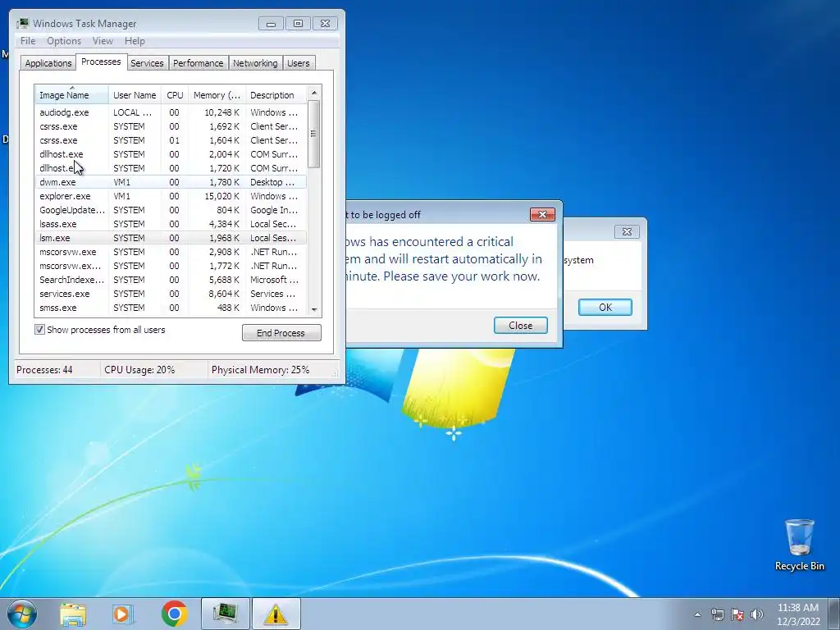Viewport: 840px width, 630px height.
Task: Open the Help menu in Task Manager
Action: point(135,41)
